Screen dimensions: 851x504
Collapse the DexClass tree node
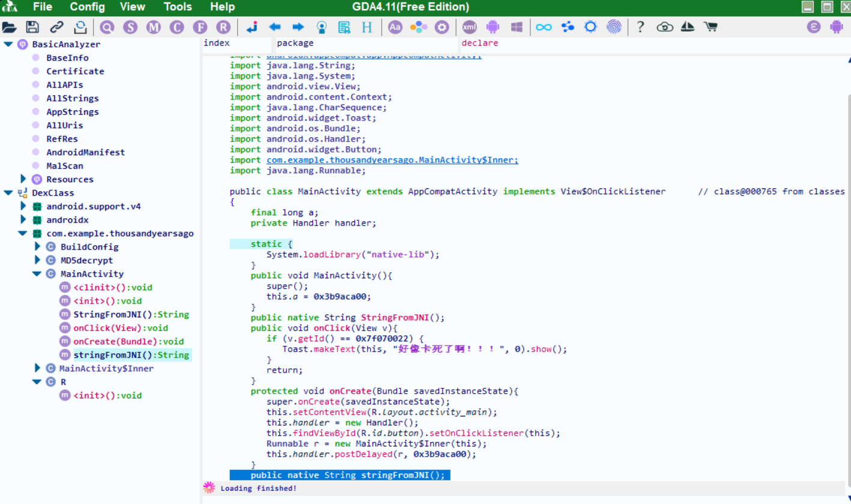pyautogui.click(x=8, y=193)
